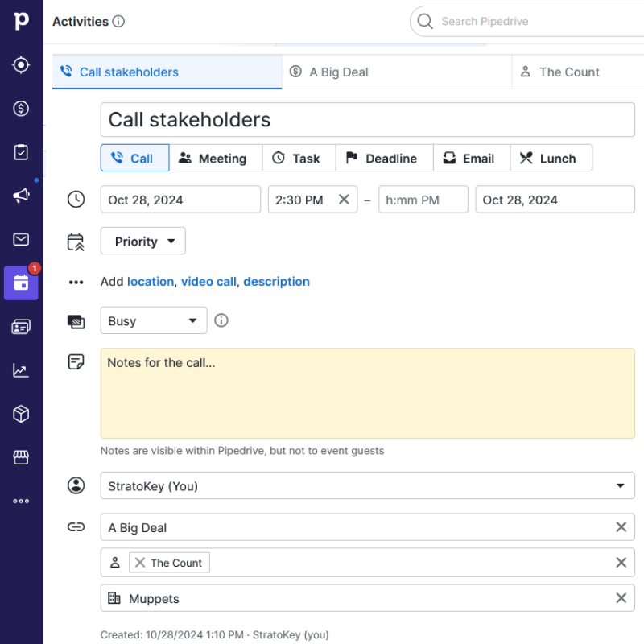Click the Notes for the call field

(368, 394)
